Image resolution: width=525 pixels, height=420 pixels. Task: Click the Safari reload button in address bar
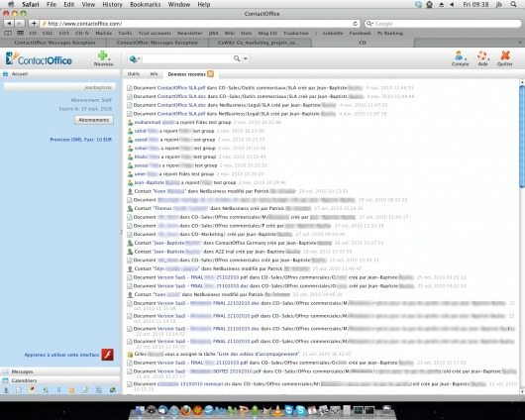[355, 24]
